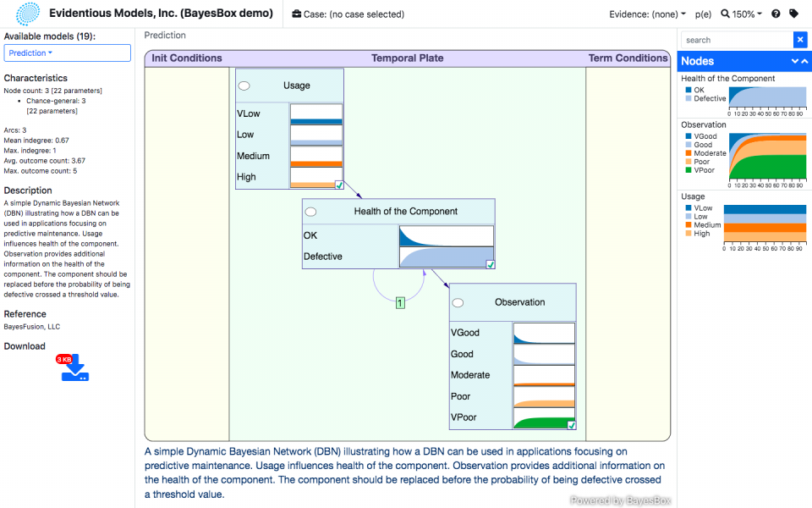This screenshot has height=508, width=812.
Task: Download the model via download icon
Action: (74, 367)
